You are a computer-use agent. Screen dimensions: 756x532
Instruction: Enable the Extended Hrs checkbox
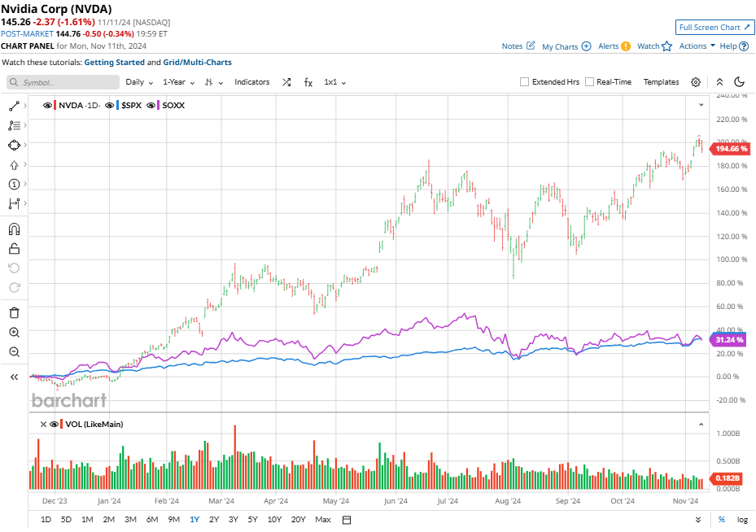[x=523, y=81]
